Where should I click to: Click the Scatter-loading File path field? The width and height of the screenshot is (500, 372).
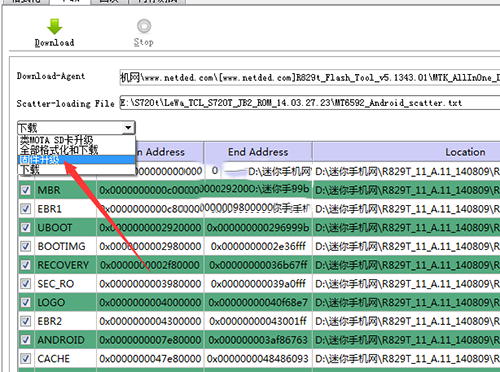click(x=310, y=103)
